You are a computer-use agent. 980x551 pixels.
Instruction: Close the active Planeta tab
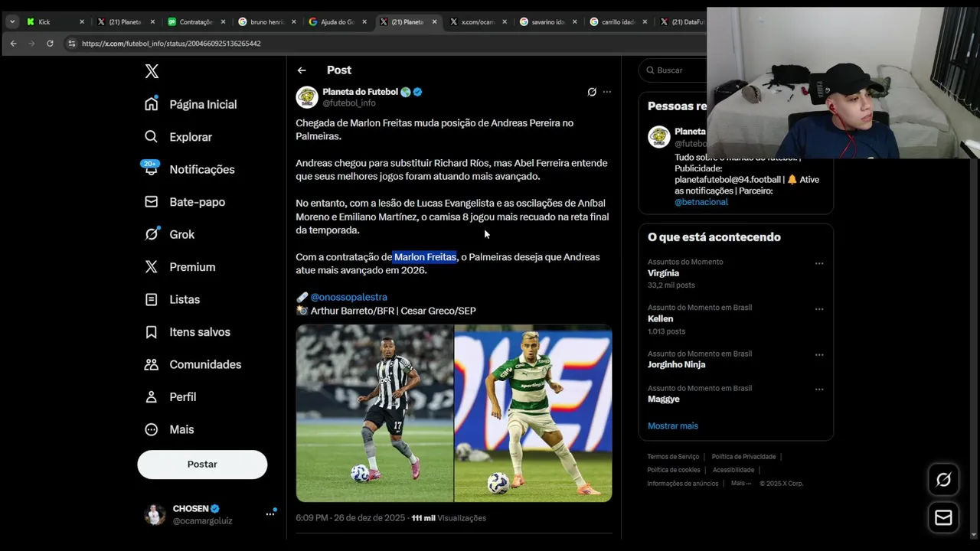point(435,22)
